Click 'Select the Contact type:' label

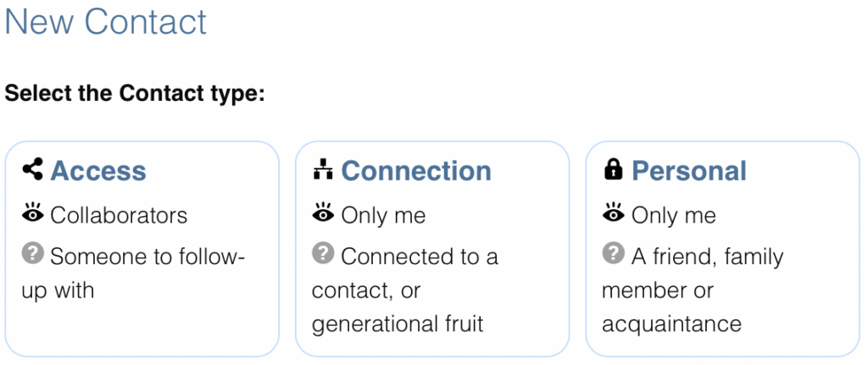135,93
